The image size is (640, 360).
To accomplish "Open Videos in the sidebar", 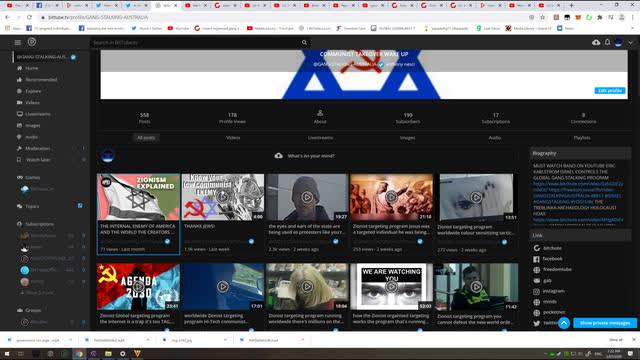I will 28,102.
